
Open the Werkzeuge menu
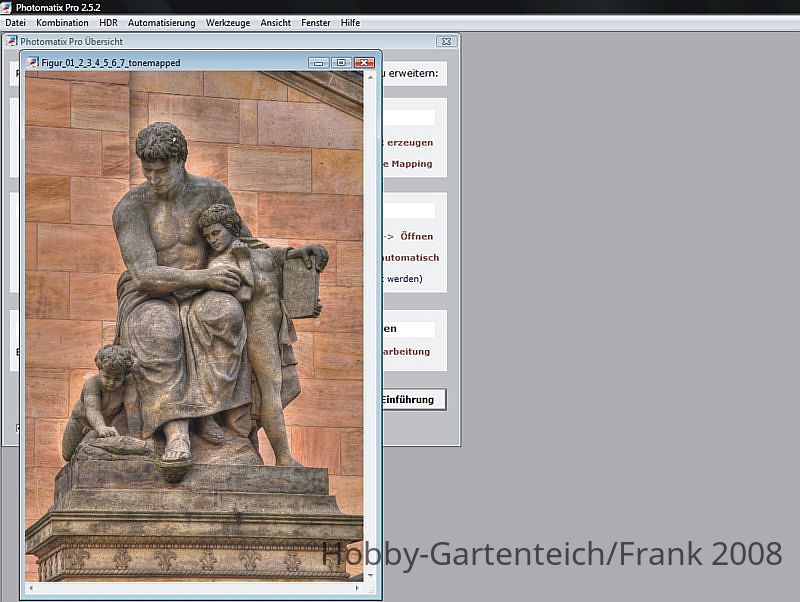228,23
